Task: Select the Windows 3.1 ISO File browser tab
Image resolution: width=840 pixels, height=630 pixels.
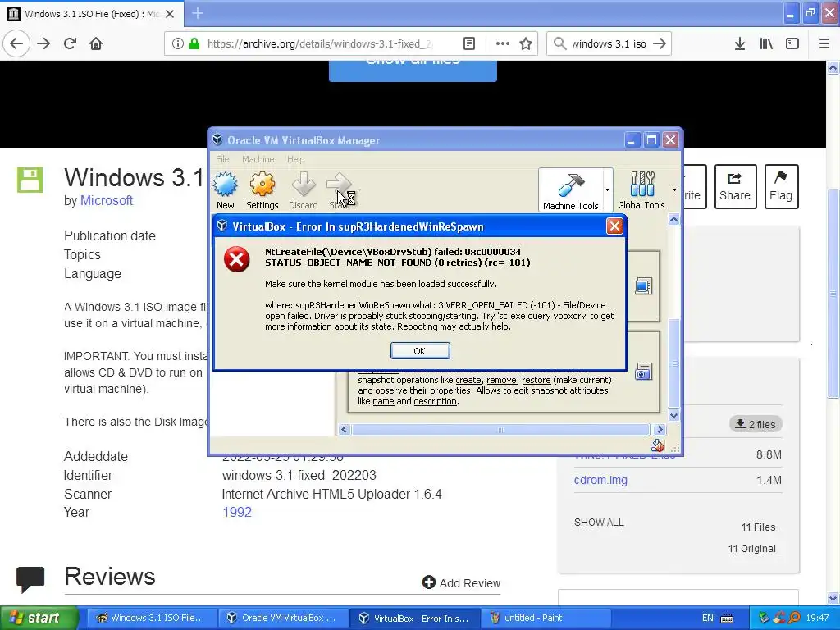Action: pyautogui.click(x=91, y=14)
